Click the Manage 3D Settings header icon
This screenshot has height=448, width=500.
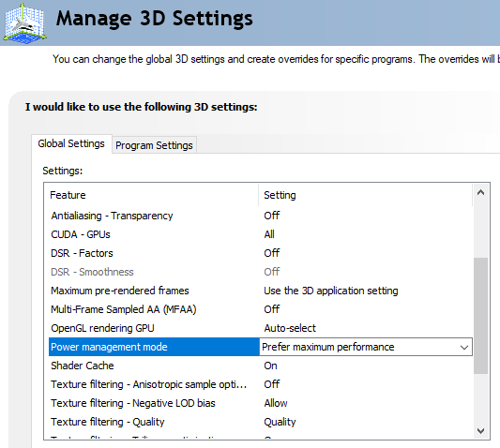coord(24,22)
